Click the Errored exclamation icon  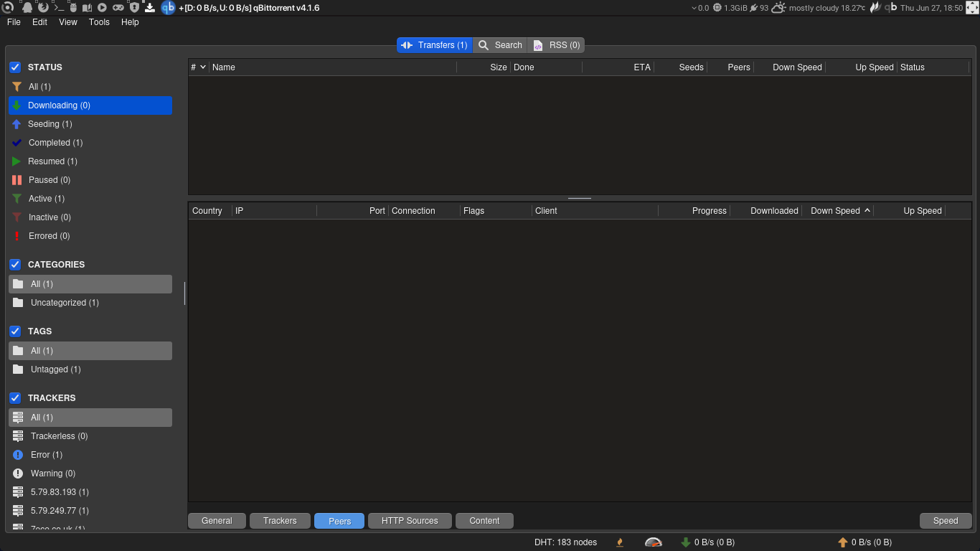17,236
